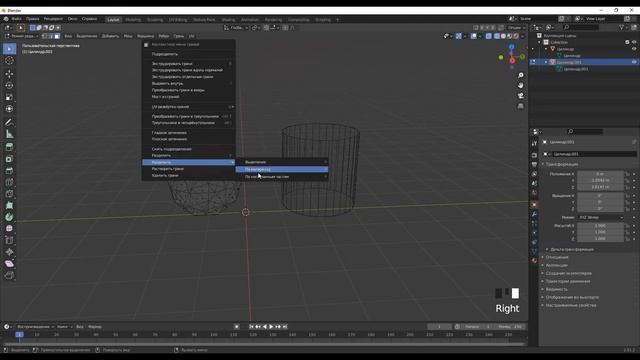
Task: Choose По материалу in separate submenu
Action: pyautogui.click(x=282, y=169)
